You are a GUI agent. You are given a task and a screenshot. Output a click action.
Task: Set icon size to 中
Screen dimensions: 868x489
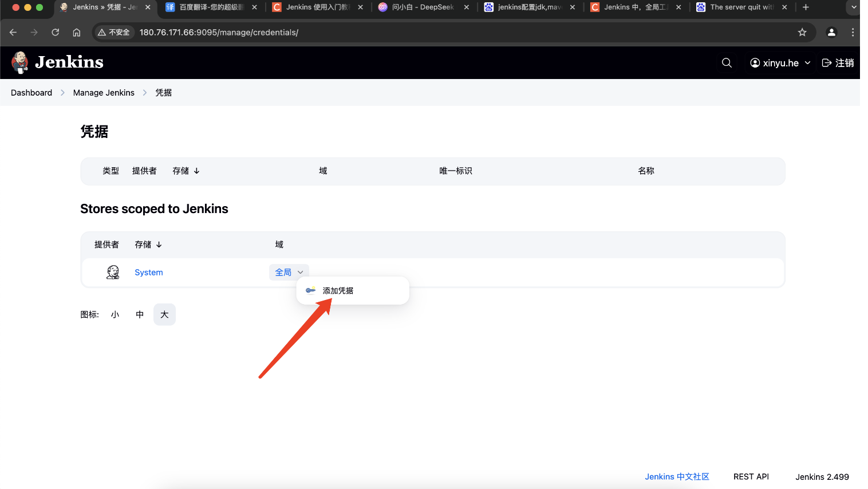(x=140, y=314)
